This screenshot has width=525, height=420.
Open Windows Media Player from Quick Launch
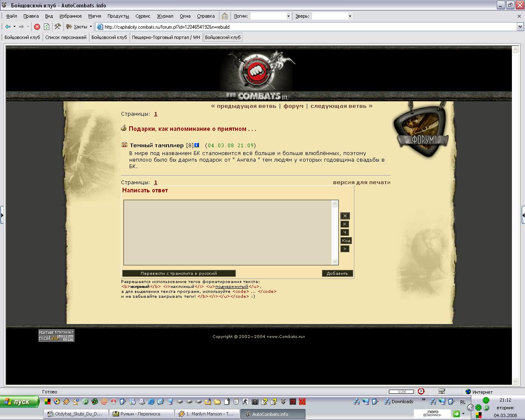tap(57, 402)
